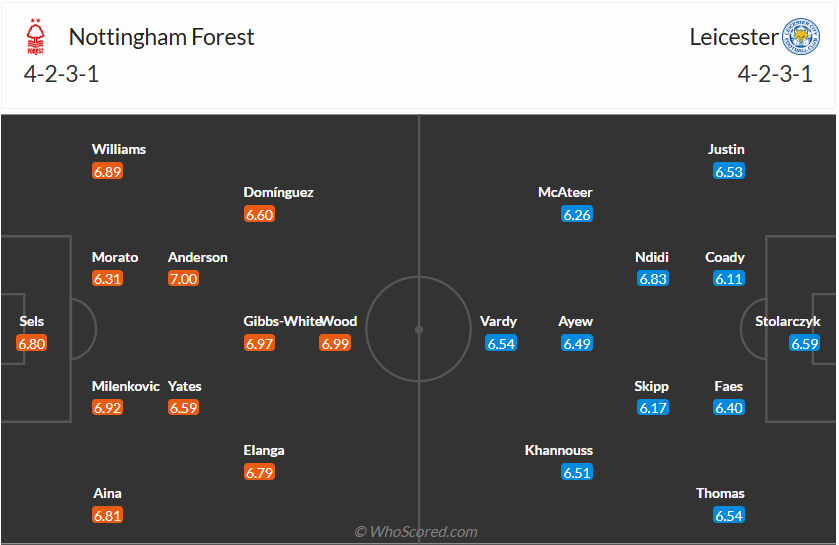Screen dimensions: 839x545
Task: Click the WhoScored.com watermark
Action: [x=416, y=532]
